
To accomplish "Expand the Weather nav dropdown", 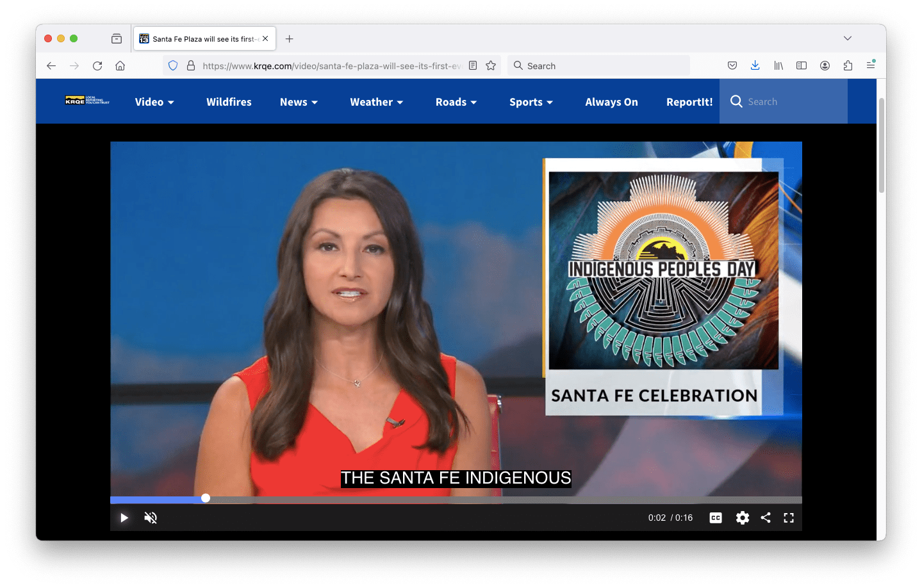I will 376,102.
